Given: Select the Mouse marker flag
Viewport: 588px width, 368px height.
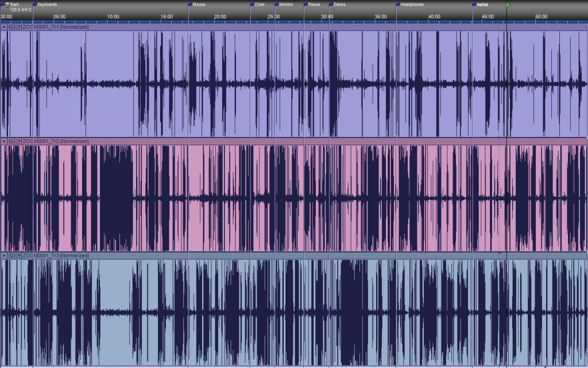Looking at the screenshot, I should [190, 5].
